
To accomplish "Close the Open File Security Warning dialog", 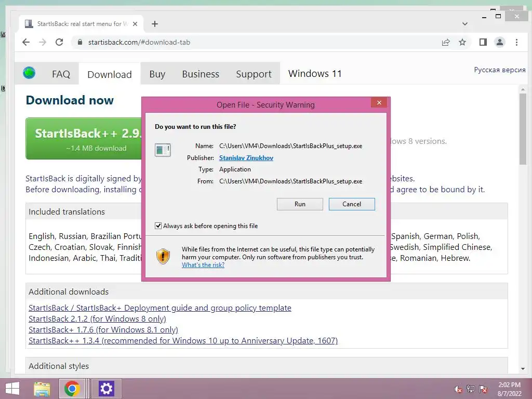I will [379, 102].
